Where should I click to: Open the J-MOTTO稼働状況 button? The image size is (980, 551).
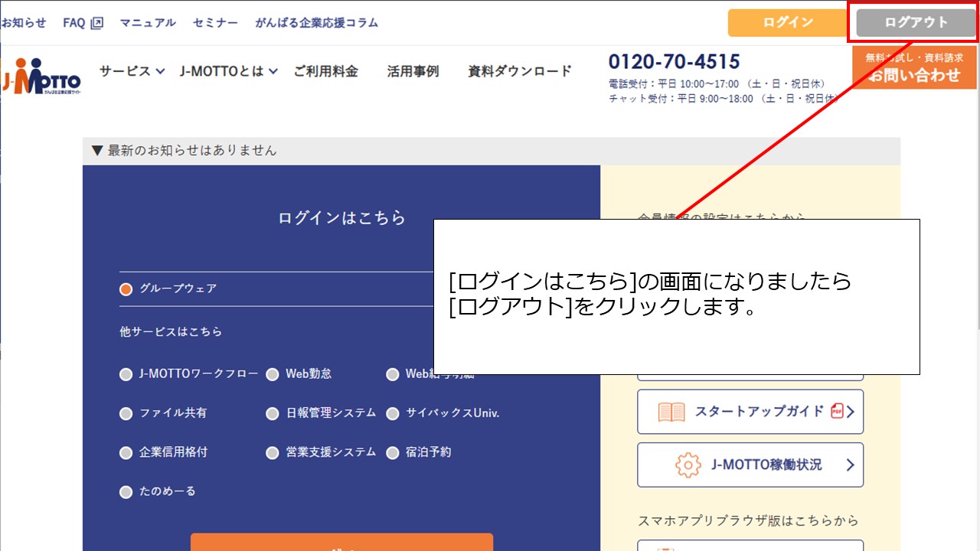tap(750, 465)
